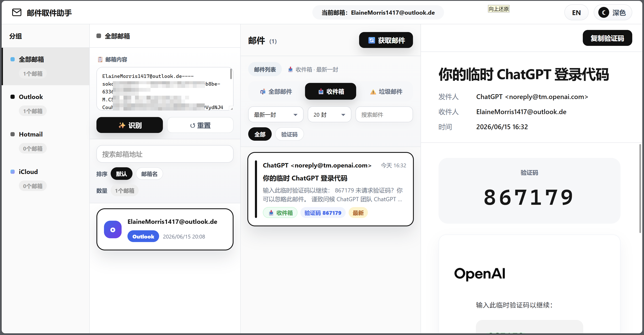This screenshot has width=644, height=335.
Task: Select the 全部 filter chip
Action: tap(260, 134)
